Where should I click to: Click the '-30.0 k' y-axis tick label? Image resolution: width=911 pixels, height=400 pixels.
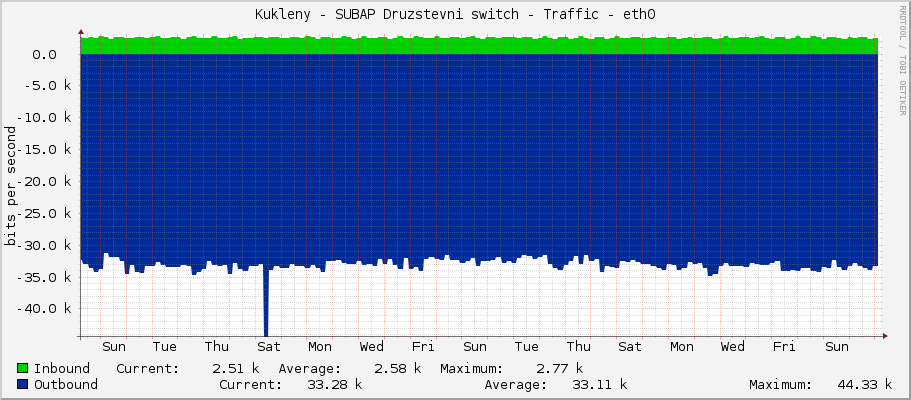click(44, 245)
